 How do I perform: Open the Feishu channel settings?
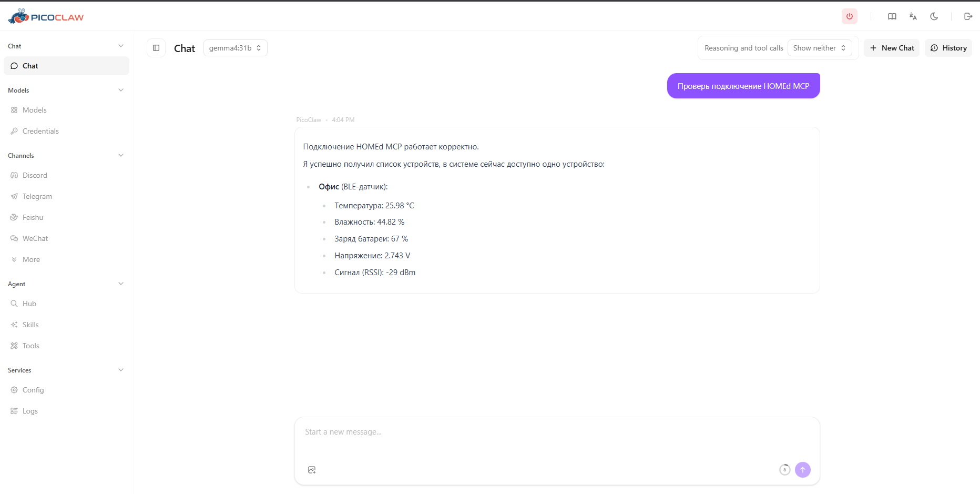point(66,217)
